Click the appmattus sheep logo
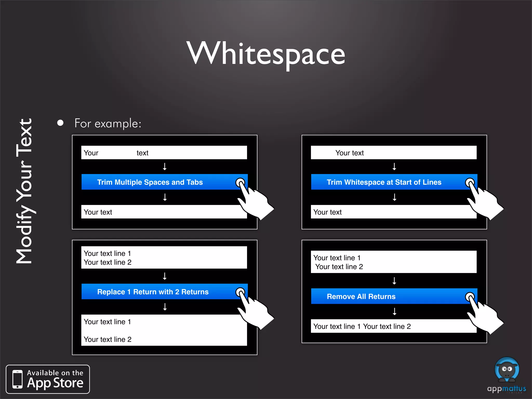Image resolution: width=532 pixels, height=399 pixels. coord(507,370)
